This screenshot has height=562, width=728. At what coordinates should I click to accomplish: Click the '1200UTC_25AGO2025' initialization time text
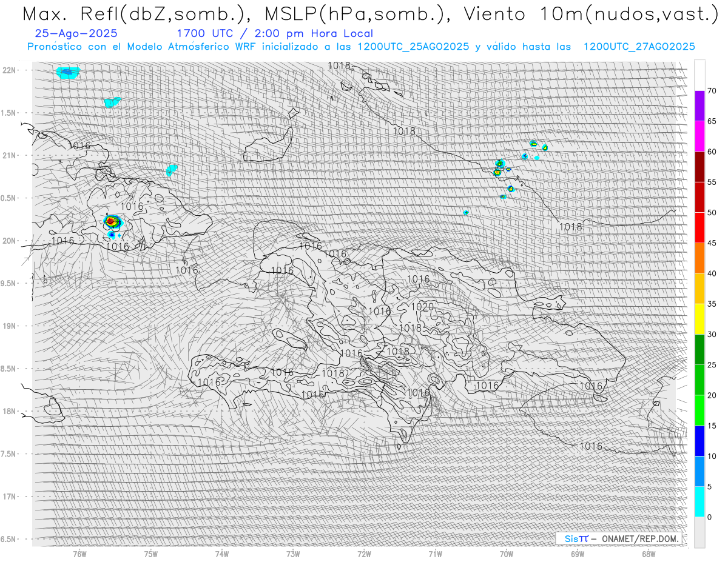(414, 47)
